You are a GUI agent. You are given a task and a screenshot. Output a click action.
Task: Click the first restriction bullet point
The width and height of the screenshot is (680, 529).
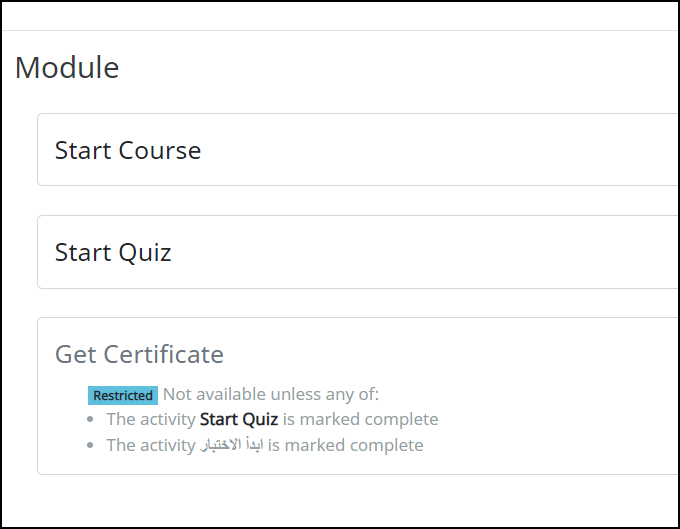[x=90, y=419]
